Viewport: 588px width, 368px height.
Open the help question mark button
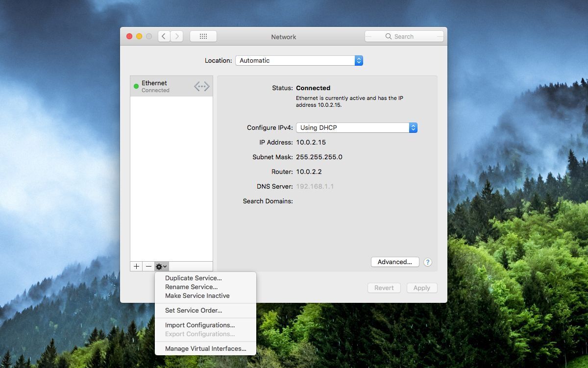tap(427, 262)
